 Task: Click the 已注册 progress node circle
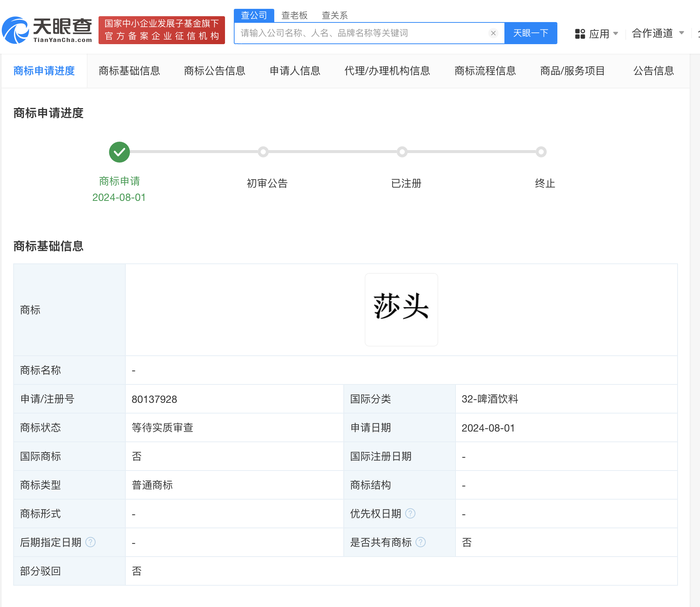point(402,152)
